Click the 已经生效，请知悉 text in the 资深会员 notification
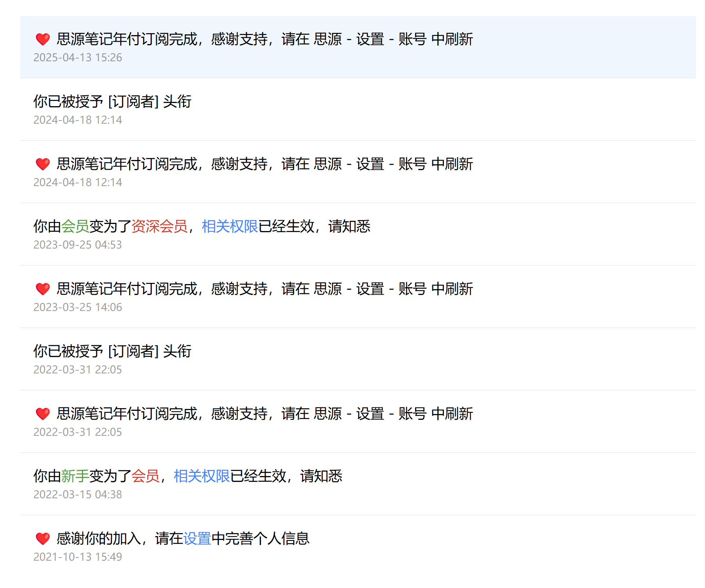 pos(314,226)
